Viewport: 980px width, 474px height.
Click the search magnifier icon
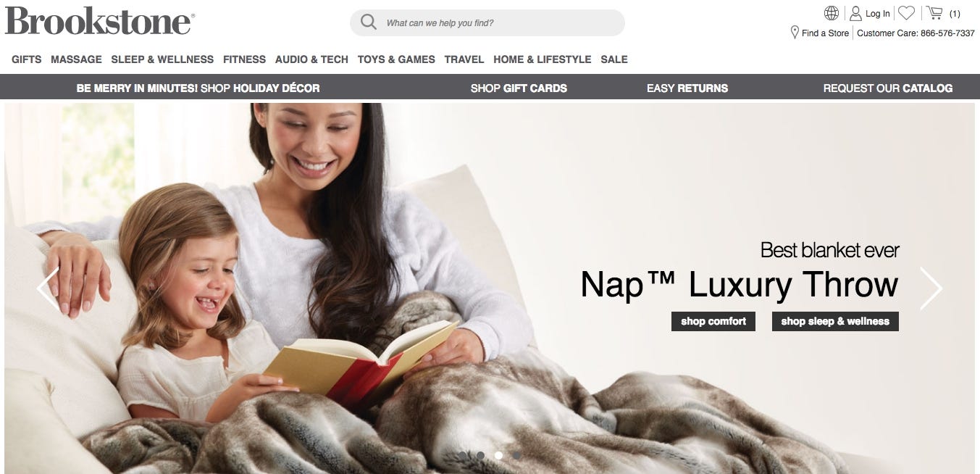tap(369, 22)
